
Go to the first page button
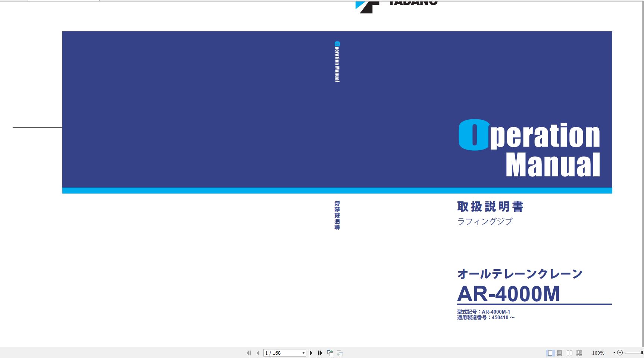pyautogui.click(x=248, y=353)
